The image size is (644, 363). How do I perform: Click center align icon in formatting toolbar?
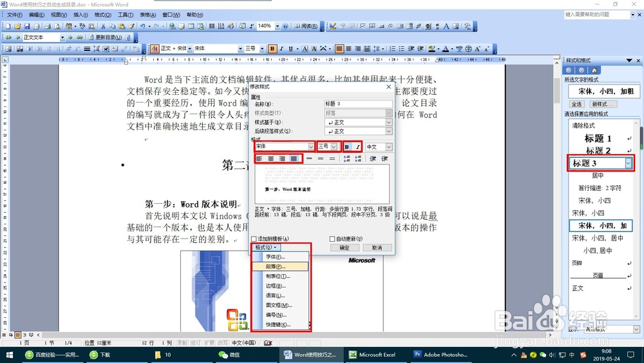[x=348, y=48]
